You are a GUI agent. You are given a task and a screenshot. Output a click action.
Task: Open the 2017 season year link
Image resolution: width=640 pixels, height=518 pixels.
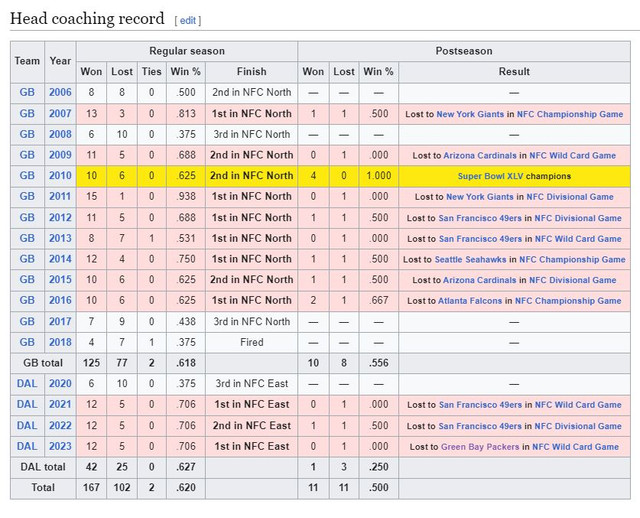pyautogui.click(x=60, y=322)
